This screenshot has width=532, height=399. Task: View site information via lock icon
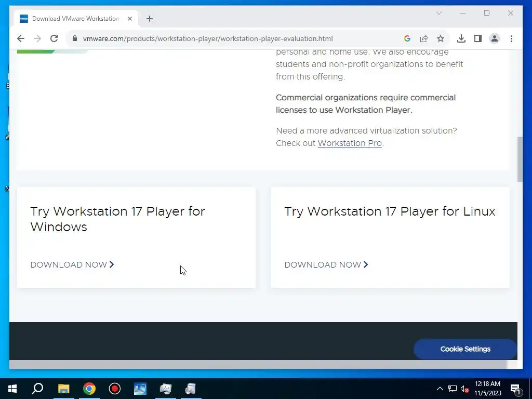click(x=75, y=38)
